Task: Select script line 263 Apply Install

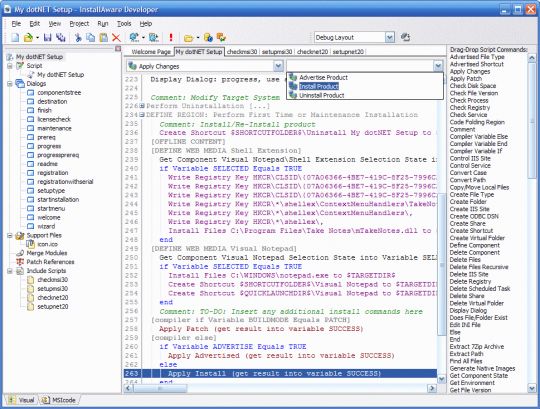Action: click(280, 374)
